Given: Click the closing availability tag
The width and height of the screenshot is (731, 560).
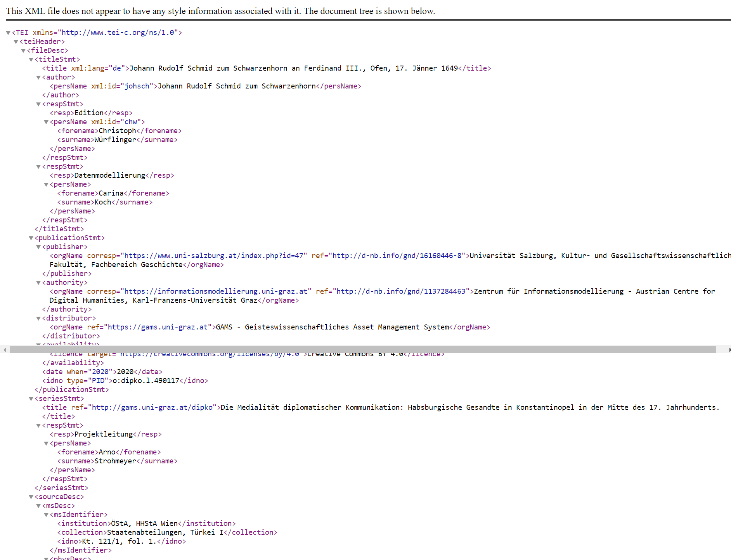Looking at the screenshot, I should (73, 363).
